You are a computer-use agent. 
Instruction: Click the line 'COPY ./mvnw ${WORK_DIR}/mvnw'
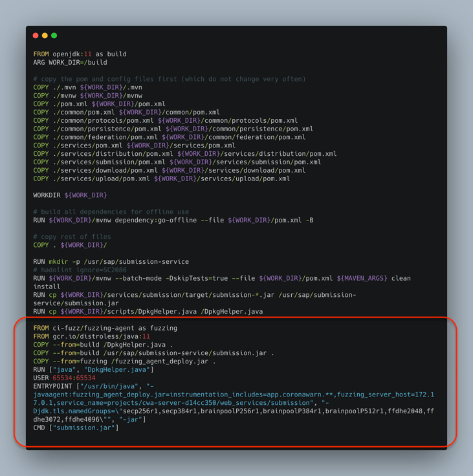[87, 96]
